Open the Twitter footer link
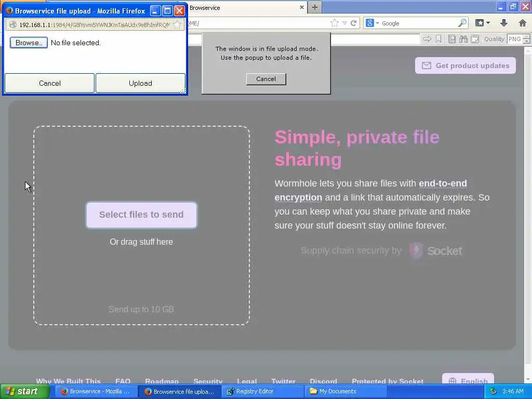This screenshot has width=532, height=399. point(283,381)
